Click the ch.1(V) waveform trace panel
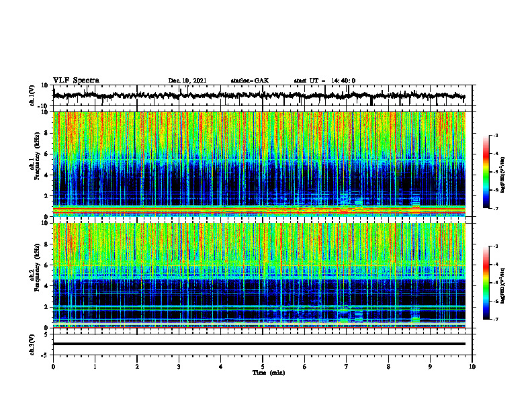Screen dimensions: 532x411 coord(263,95)
